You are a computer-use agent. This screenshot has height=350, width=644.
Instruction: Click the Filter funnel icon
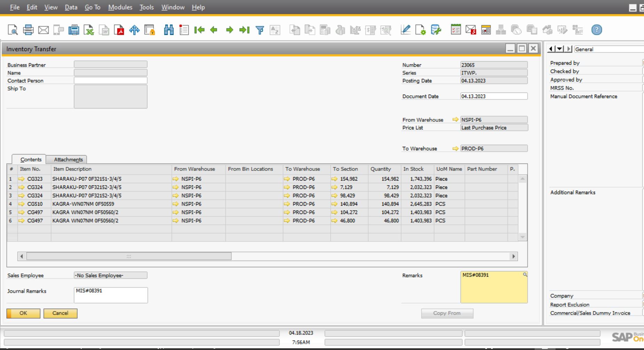tap(260, 30)
